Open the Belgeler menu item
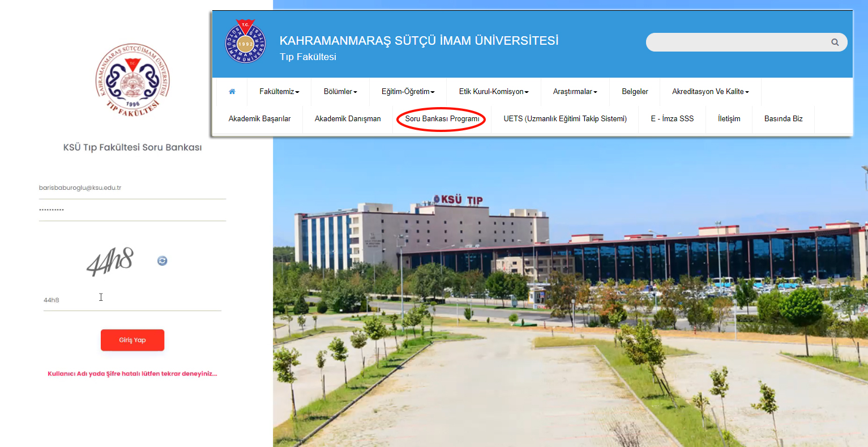 click(635, 92)
